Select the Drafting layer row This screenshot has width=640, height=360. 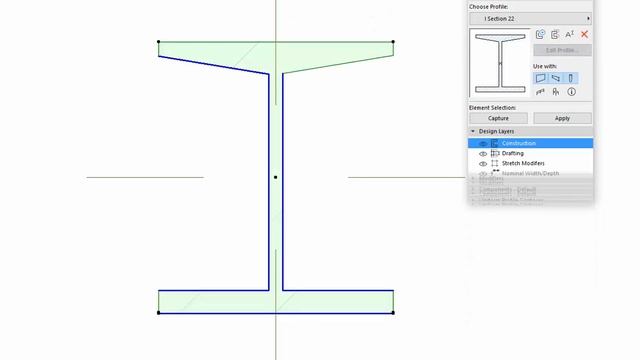pos(530,153)
